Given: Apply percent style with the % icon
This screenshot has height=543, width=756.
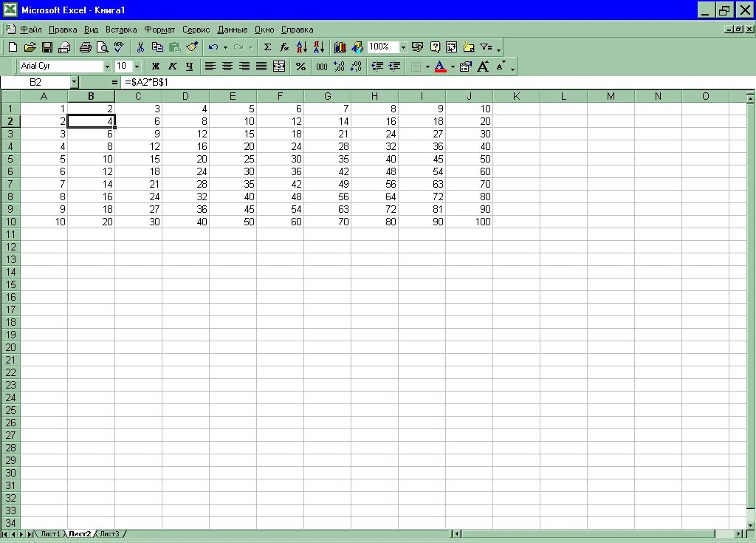Looking at the screenshot, I should (301, 66).
